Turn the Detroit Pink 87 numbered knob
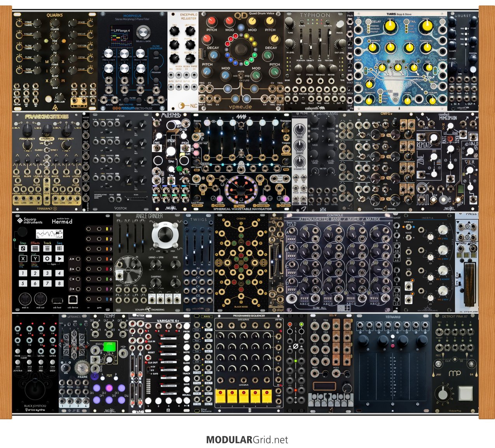The width and height of the screenshot is (495, 448). pyautogui.click(x=443, y=394)
